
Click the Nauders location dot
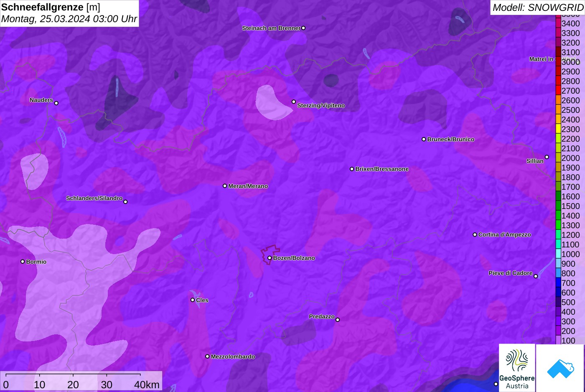(56, 103)
